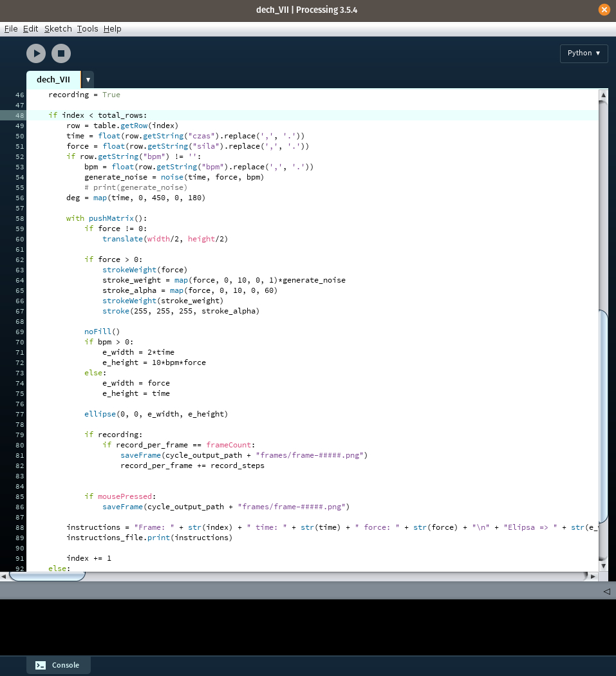Open the Edit menu

point(30,29)
